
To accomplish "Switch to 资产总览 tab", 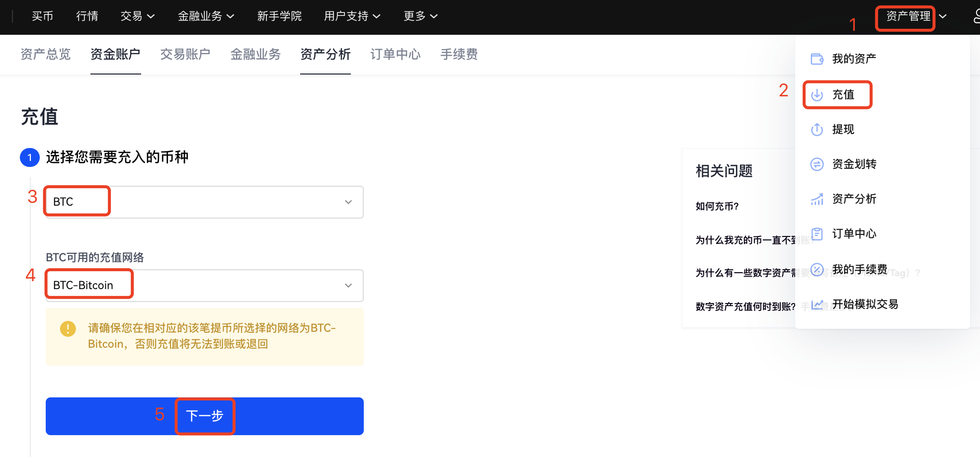I will tap(46, 54).
